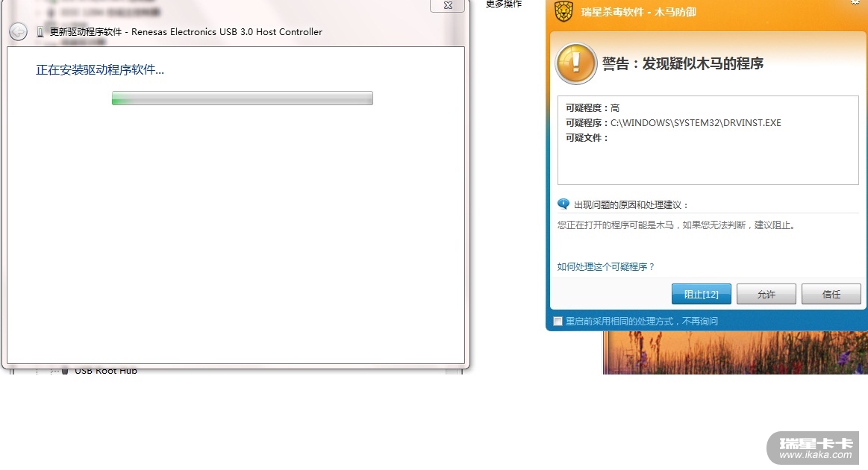Click the 可疑文件 label
The height and width of the screenshot is (470, 868).
586,138
